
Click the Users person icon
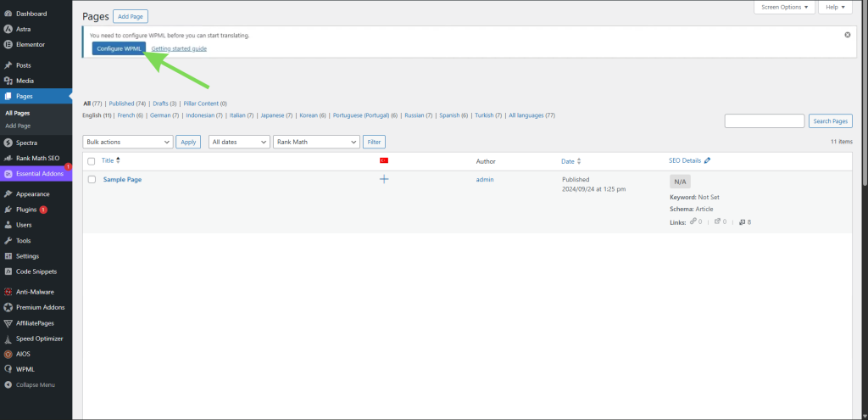click(x=8, y=225)
